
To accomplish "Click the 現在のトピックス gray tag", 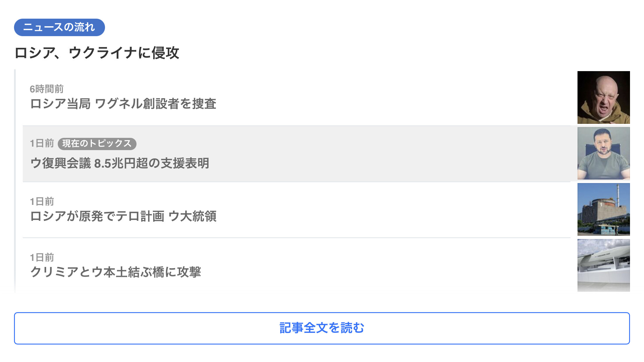I will click(97, 144).
